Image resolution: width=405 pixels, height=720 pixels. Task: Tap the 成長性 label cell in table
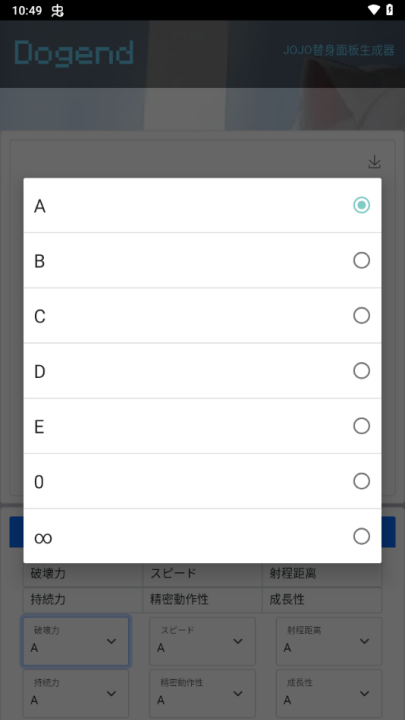point(322,600)
